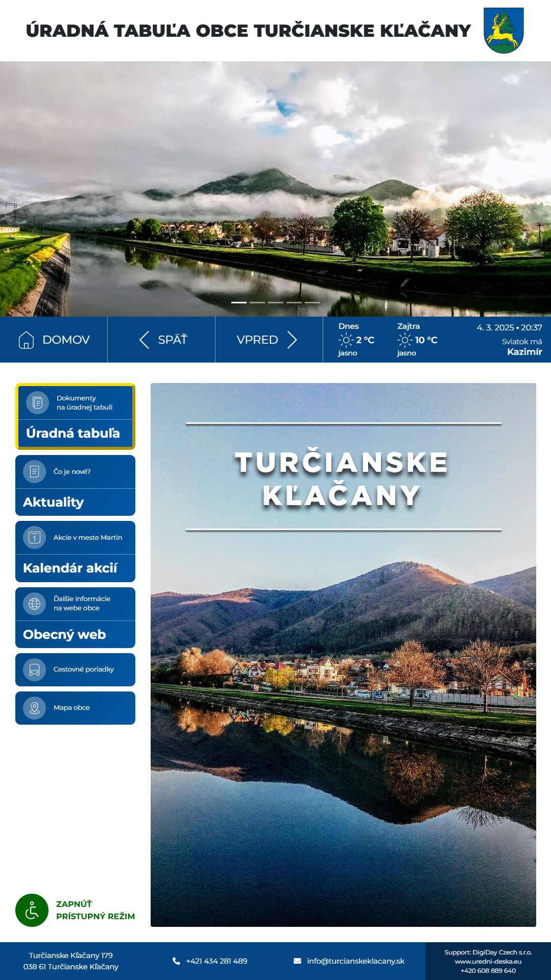Click the municipality coat of arms emblem
The image size is (551, 980).
pyautogui.click(x=504, y=30)
